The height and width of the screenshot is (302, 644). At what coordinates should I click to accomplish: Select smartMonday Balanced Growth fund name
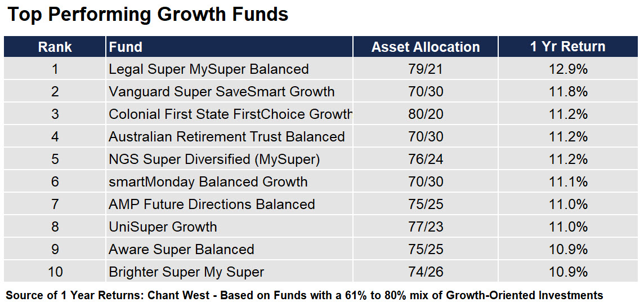pyautogui.click(x=208, y=181)
